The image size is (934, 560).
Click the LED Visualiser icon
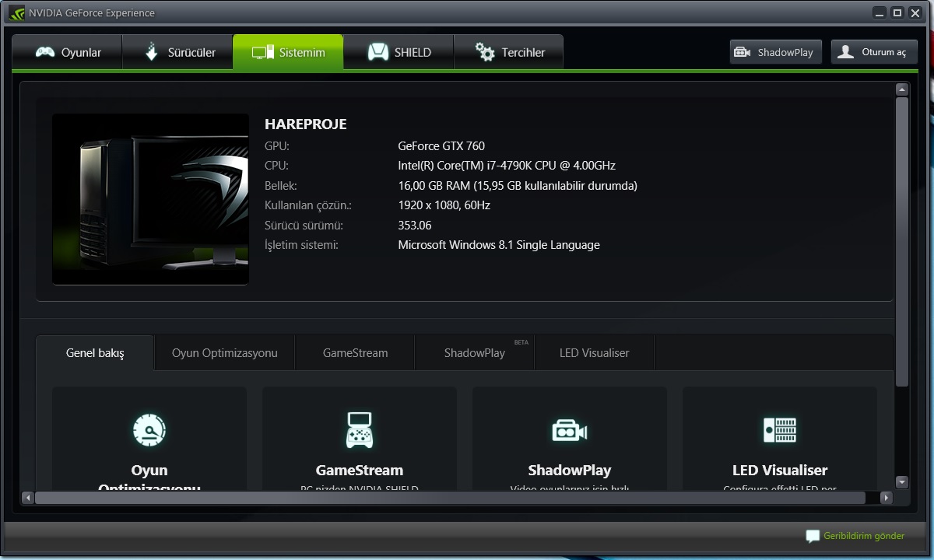coord(779,430)
